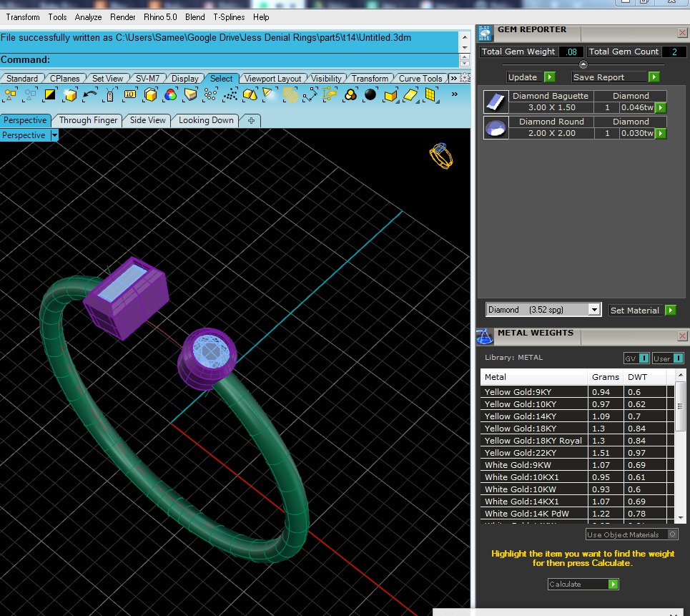Close the Gem Reporter panel
This screenshot has height=616, width=690.
(682, 33)
